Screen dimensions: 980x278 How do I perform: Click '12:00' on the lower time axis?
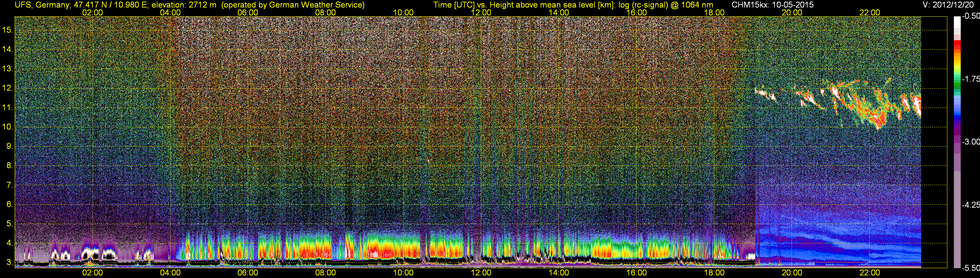tap(481, 273)
